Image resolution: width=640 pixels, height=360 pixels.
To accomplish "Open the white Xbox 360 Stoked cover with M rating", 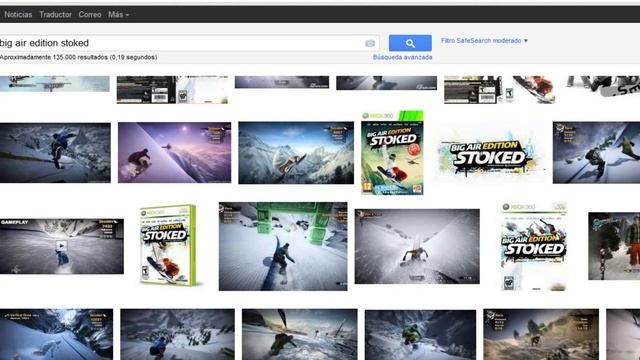I will point(534,246).
